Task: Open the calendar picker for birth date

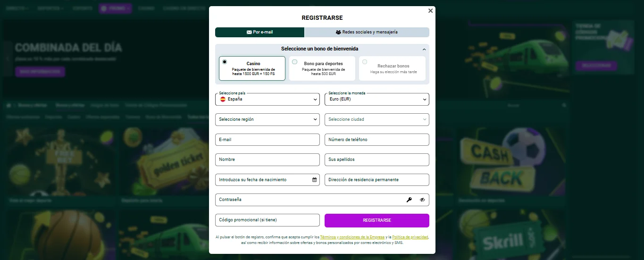Action: (315, 180)
